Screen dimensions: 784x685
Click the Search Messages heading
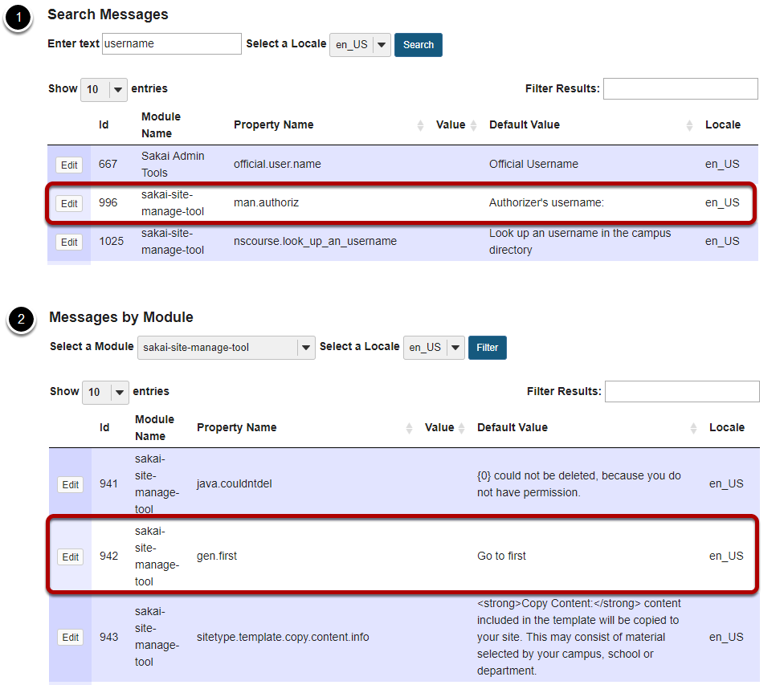click(108, 14)
